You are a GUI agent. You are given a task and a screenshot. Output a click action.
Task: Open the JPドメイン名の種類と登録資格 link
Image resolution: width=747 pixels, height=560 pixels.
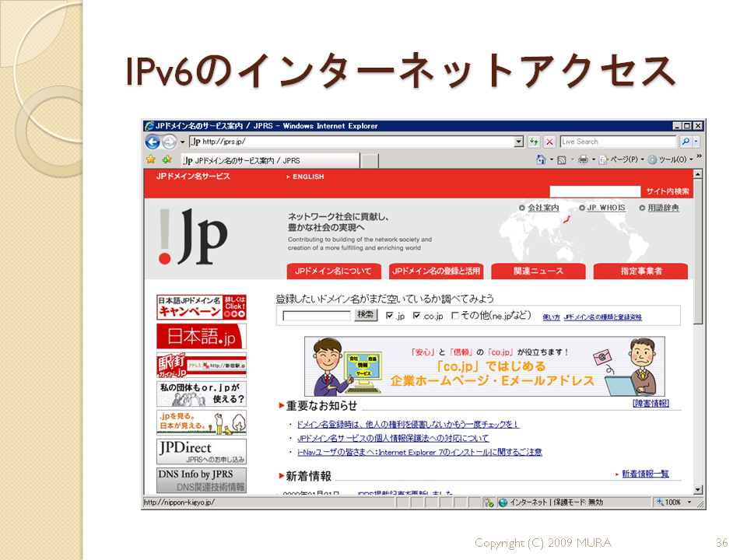pos(603,317)
